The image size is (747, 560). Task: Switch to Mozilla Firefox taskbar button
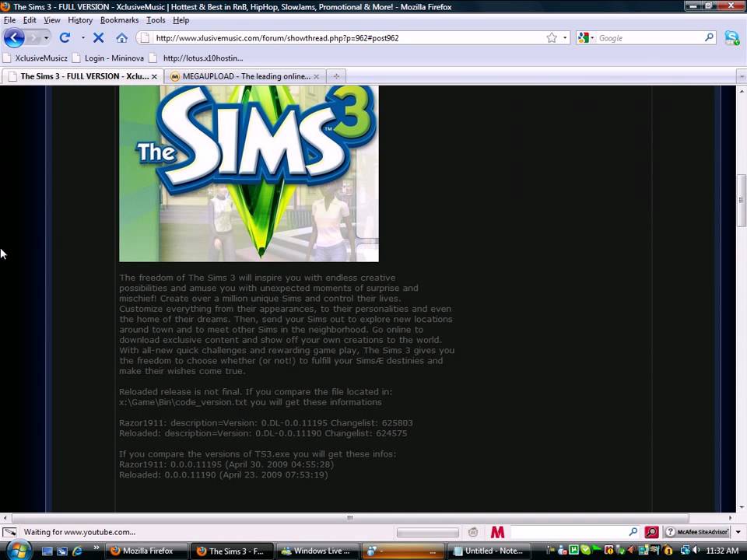(x=146, y=551)
